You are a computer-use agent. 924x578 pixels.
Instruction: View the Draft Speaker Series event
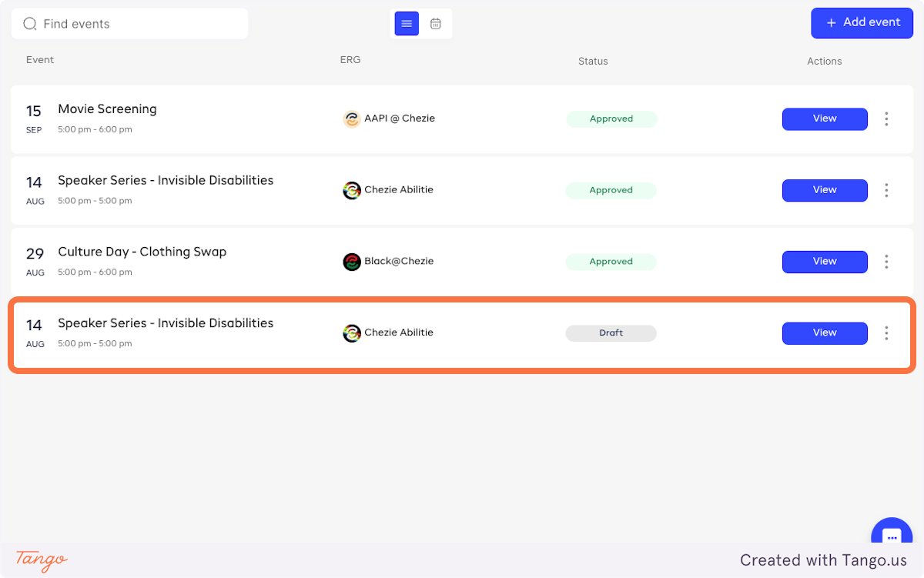tap(824, 332)
